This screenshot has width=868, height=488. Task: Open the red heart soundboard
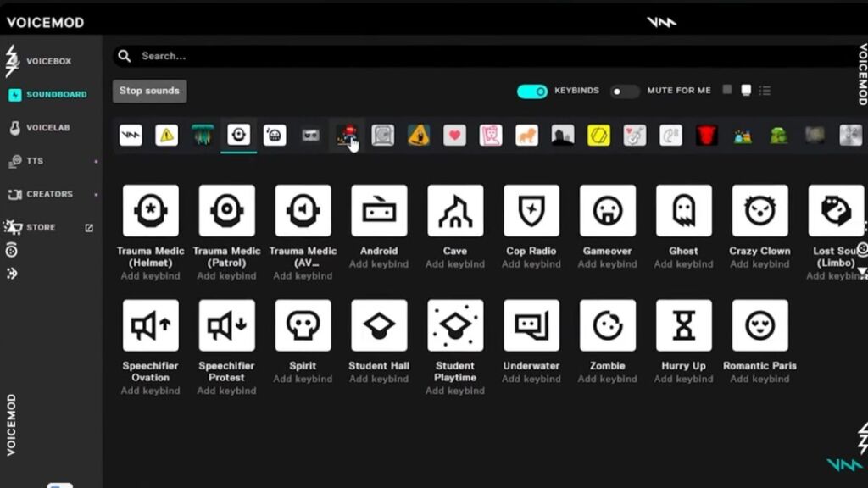pos(455,135)
